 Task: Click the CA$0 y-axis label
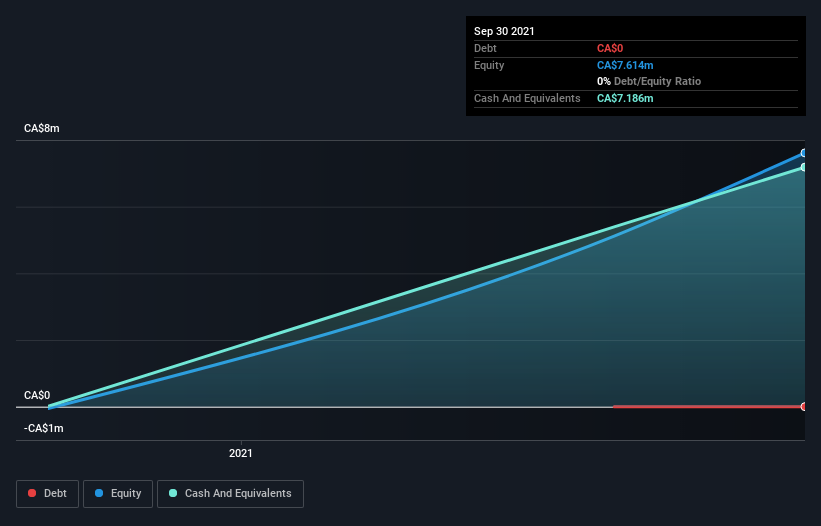pos(37,395)
